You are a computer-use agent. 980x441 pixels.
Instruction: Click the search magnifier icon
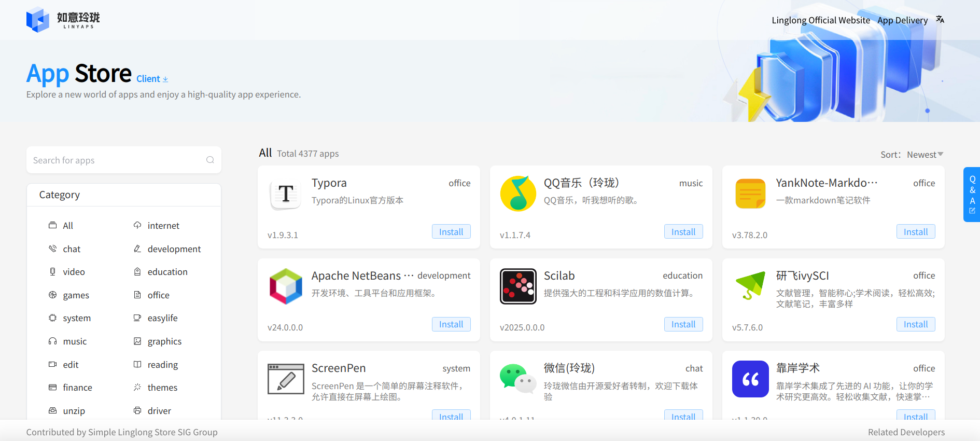pos(210,160)
